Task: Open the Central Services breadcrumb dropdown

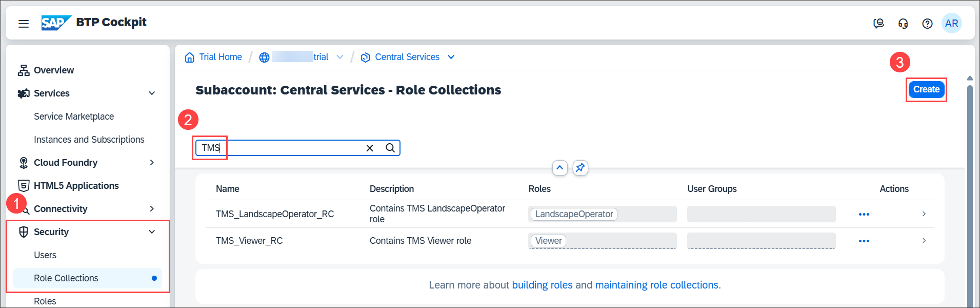Action: tap(451, 57)
